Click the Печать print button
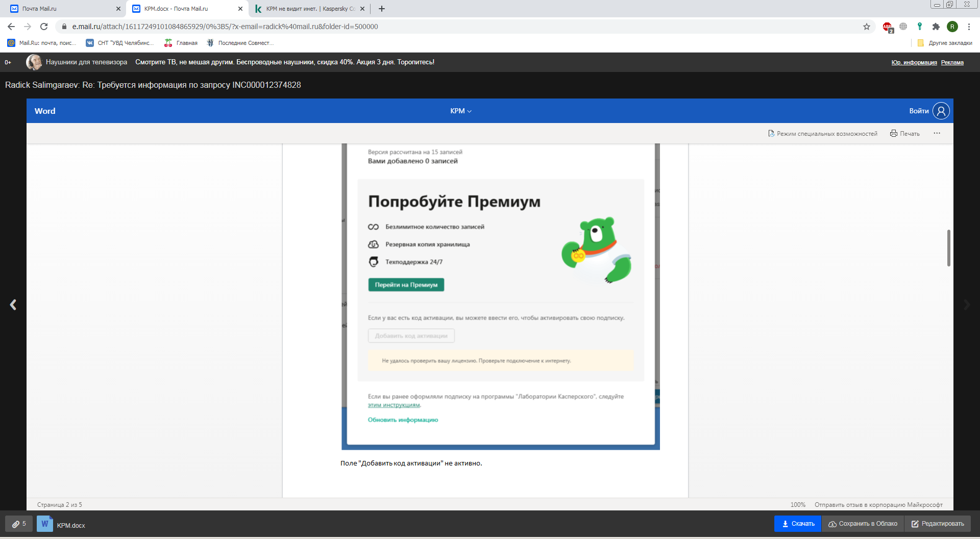This screenshot has height=539, width=980. (x=905, y=134)
